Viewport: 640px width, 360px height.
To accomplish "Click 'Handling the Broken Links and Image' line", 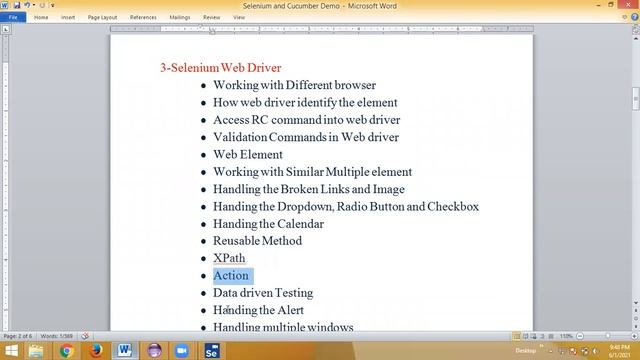I will (x=309, y=189).
